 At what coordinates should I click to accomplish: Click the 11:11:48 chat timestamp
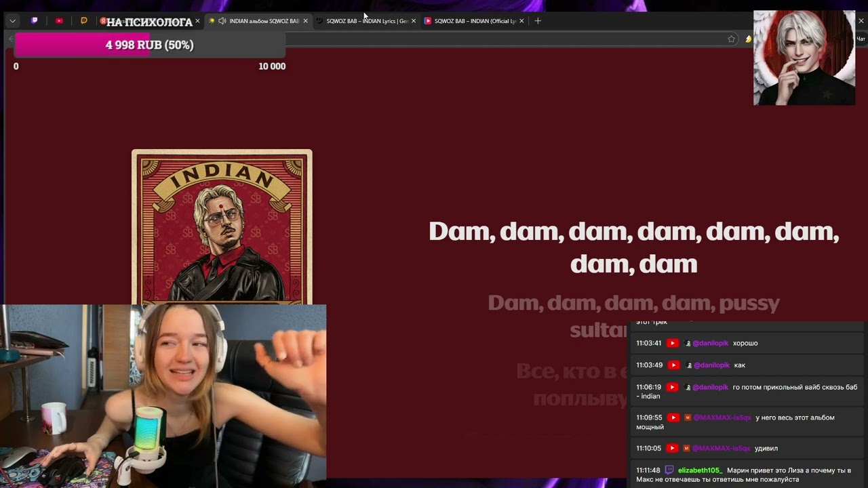coord(648,470)
